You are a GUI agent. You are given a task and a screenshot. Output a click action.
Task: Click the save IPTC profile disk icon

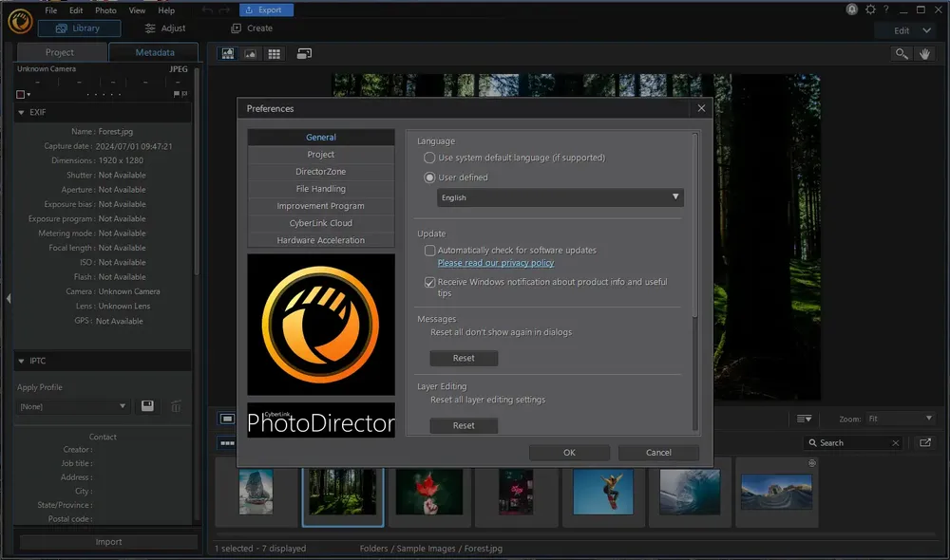[147, 406]
